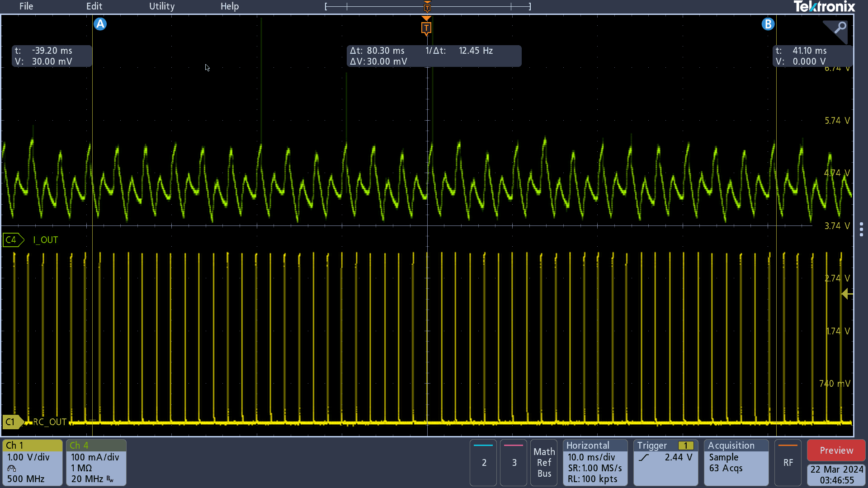Open the Ch 4 settings badge
Screen dimensions: 868x488
click(96, 462)
